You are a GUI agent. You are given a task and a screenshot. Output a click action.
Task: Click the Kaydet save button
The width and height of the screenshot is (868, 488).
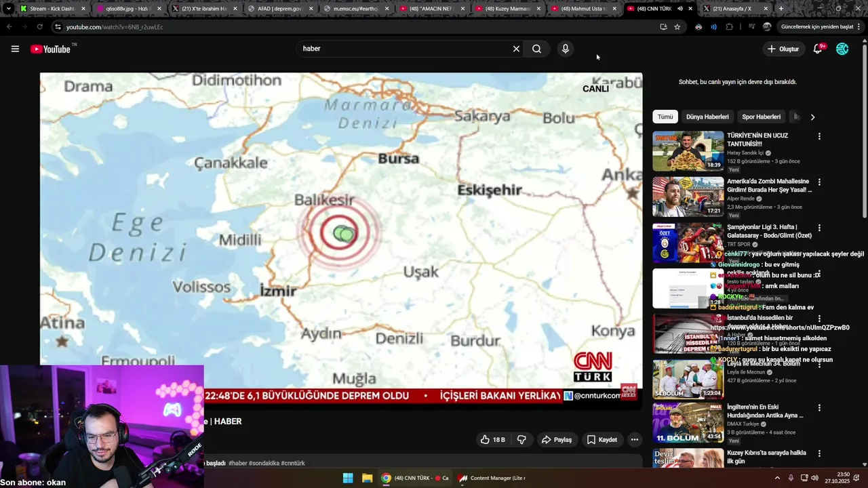[602, 440]
